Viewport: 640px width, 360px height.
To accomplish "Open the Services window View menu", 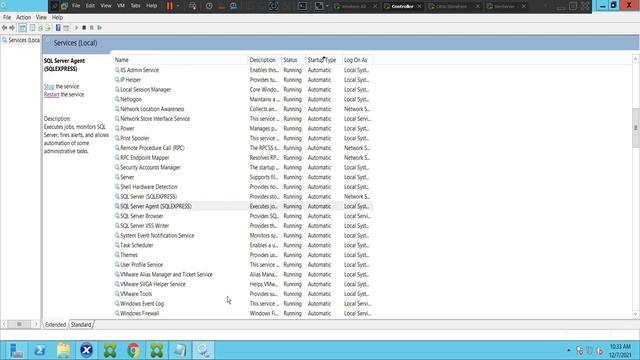I will pos(41,18).
